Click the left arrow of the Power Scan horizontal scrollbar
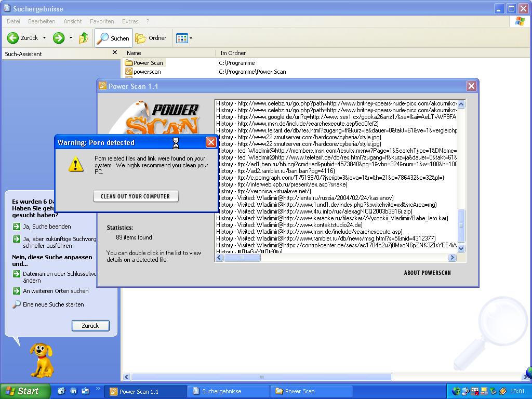This screenshot has height=399, width=532. [219, 258]
